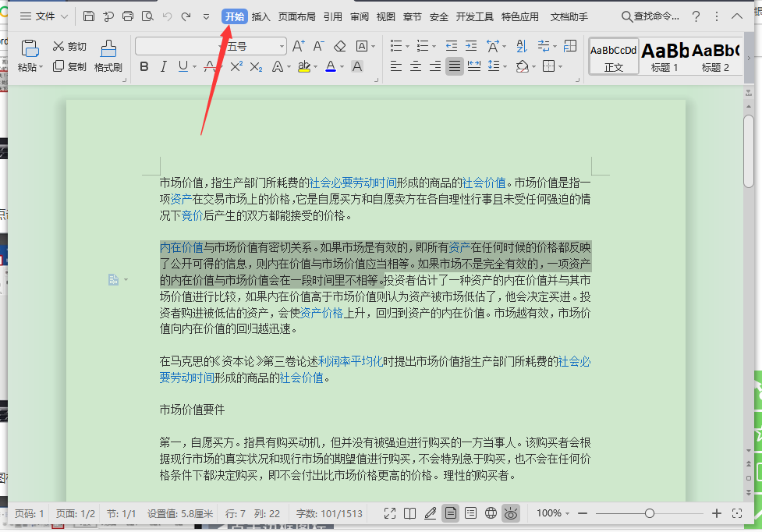762x532 pixels.
Task: Enter full screen view from status bar
Action: [391, 513]
